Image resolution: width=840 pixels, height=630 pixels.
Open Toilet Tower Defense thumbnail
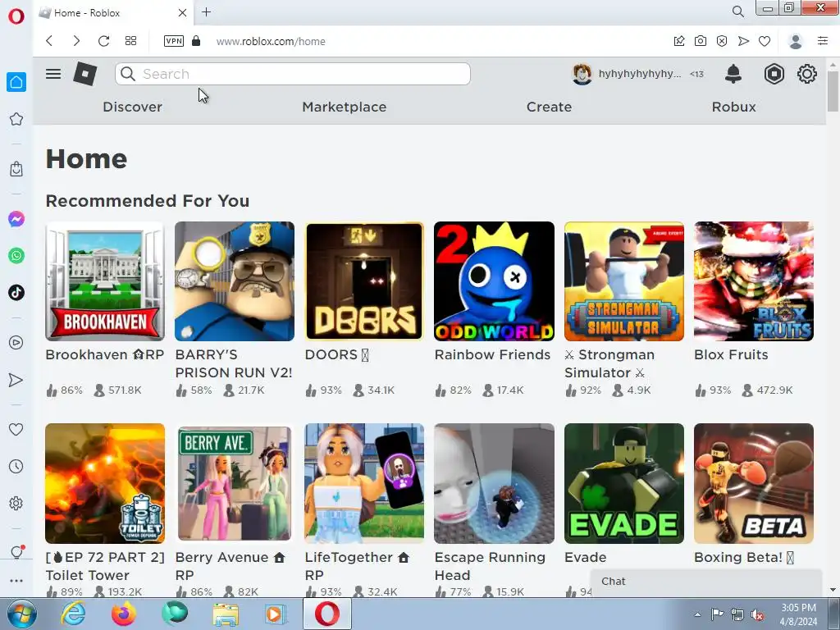click(x=105, y=484)
